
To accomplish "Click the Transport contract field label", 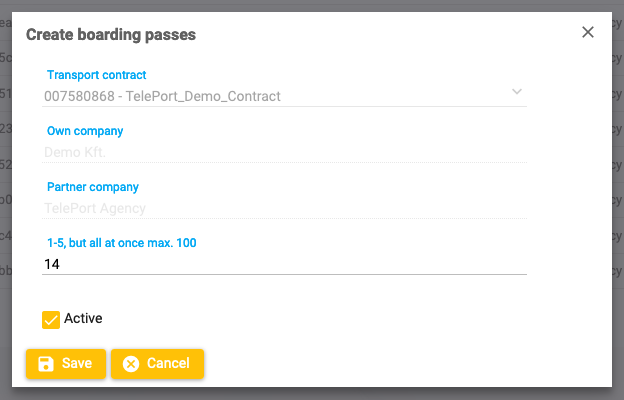I will pos(97,75).
